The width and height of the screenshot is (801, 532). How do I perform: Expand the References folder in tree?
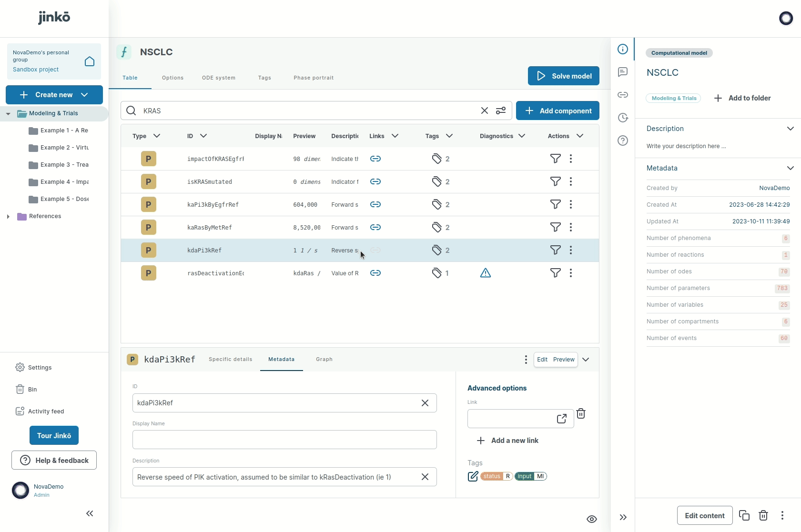pyautogui.click(x=8, y=216)
